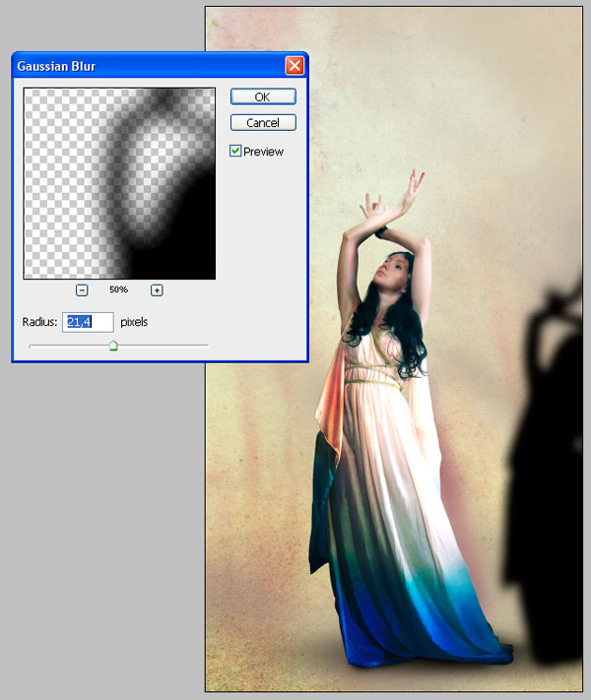Screen dimensions: 591x700
Task: Zoom out the blur preview with minus
Action: tap(82, 290)
